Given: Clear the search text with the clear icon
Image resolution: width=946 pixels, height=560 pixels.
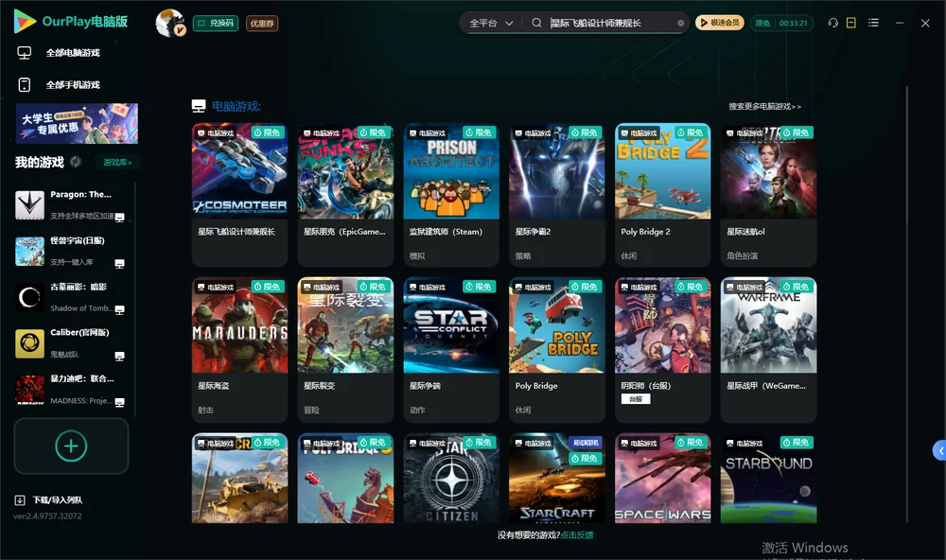Looking at the screenshot, I should (680, 24).
